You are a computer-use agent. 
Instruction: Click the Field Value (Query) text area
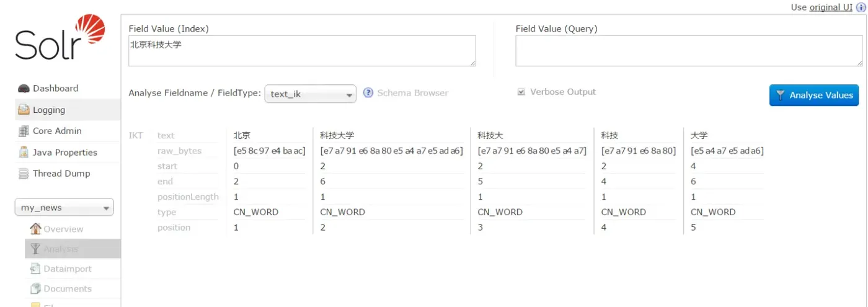pos(688,51)
